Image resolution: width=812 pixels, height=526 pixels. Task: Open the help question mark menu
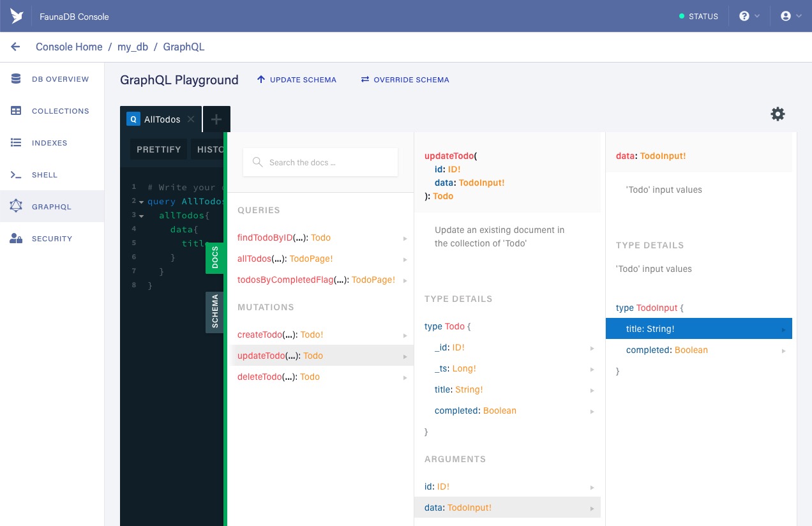point(749,16)
